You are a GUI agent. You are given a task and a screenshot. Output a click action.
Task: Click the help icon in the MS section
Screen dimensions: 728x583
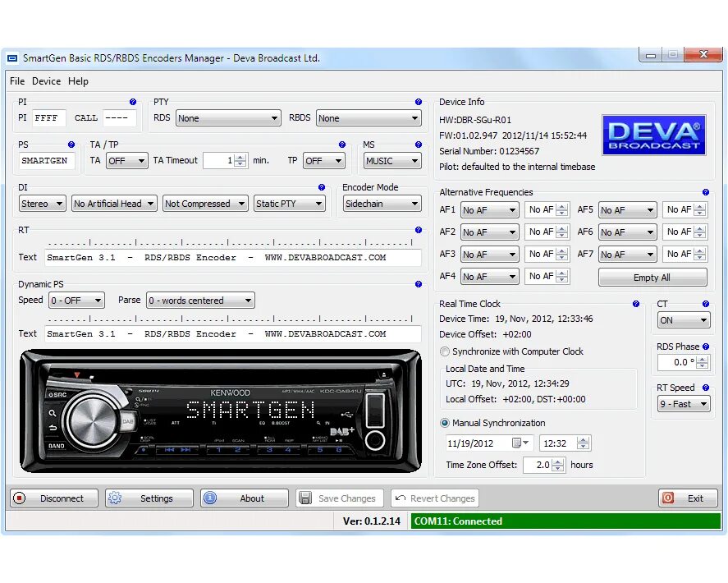419,145
